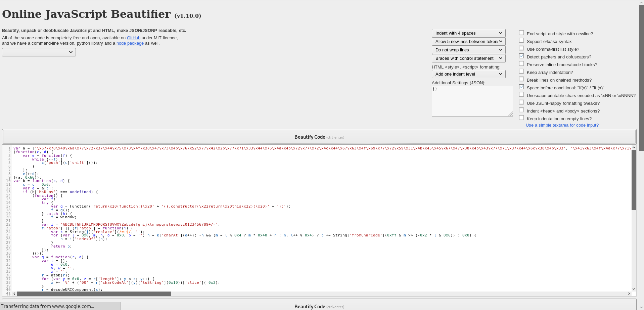Expand Do not wrap lines dropdown
This screenshot has height=310, width=644.
[468, 50]
